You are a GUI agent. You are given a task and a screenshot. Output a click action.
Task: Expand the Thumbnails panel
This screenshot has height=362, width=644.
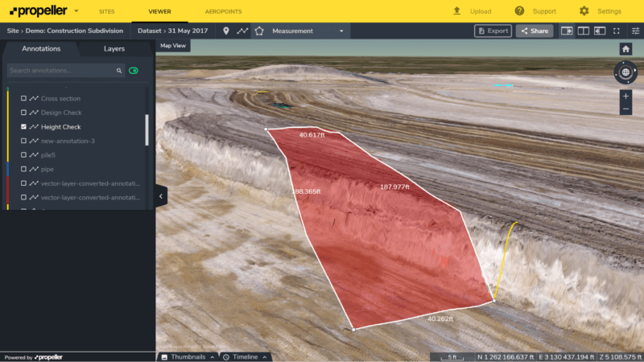pos(188,356)
